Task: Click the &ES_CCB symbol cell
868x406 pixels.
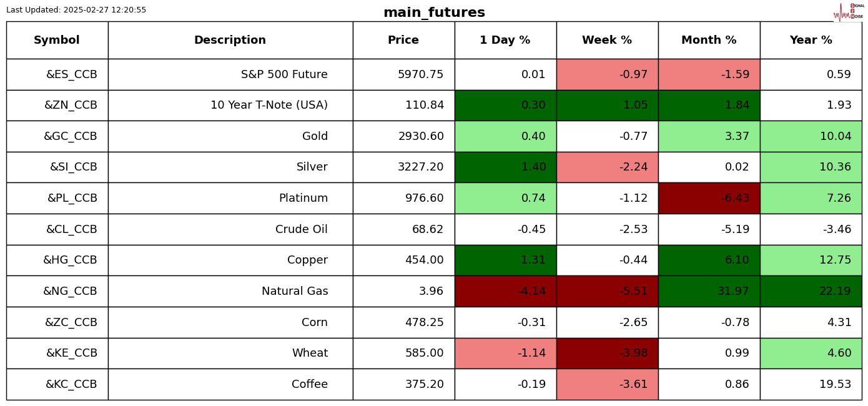Action: coord(71,74)
